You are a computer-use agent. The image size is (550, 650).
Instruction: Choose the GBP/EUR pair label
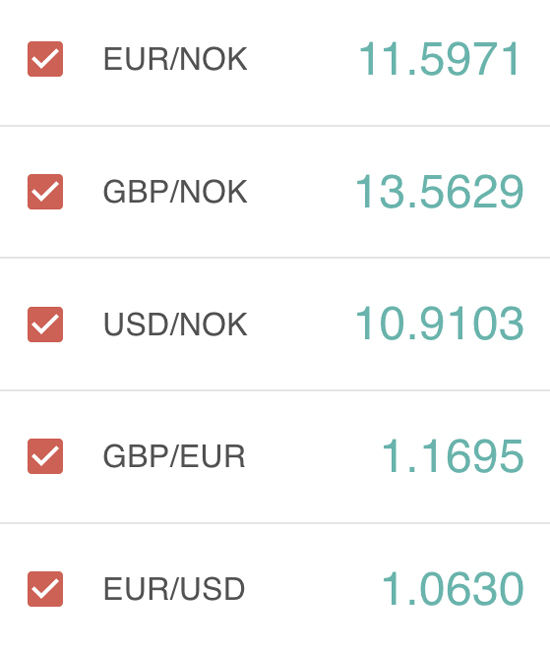174,456
